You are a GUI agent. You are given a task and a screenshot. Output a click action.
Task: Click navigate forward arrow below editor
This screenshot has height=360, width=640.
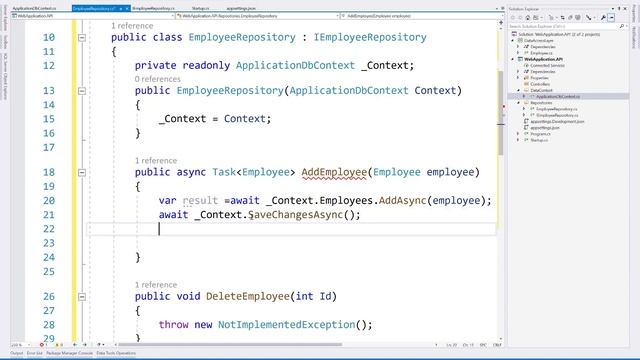click(85, 345)
